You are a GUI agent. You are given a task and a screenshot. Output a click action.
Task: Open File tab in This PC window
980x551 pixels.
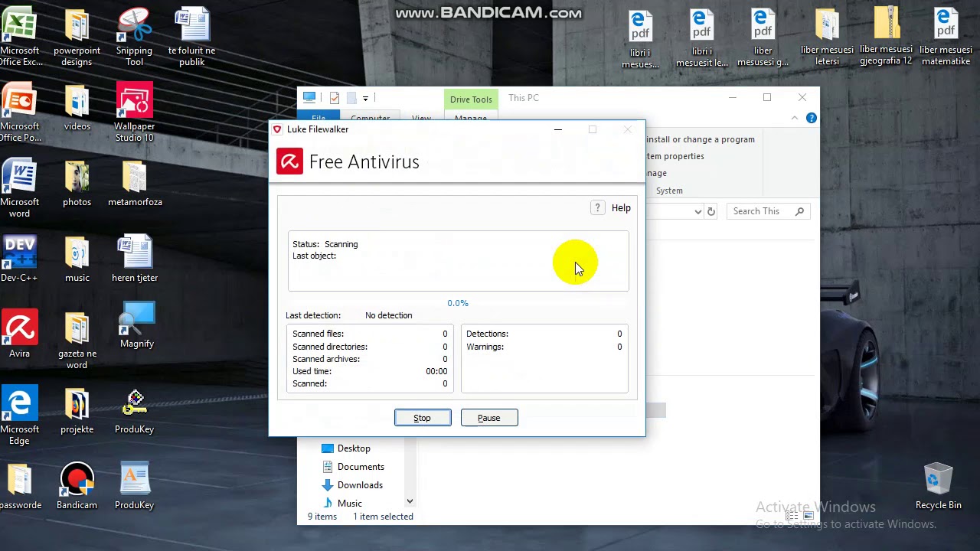(x=318, y=118)
